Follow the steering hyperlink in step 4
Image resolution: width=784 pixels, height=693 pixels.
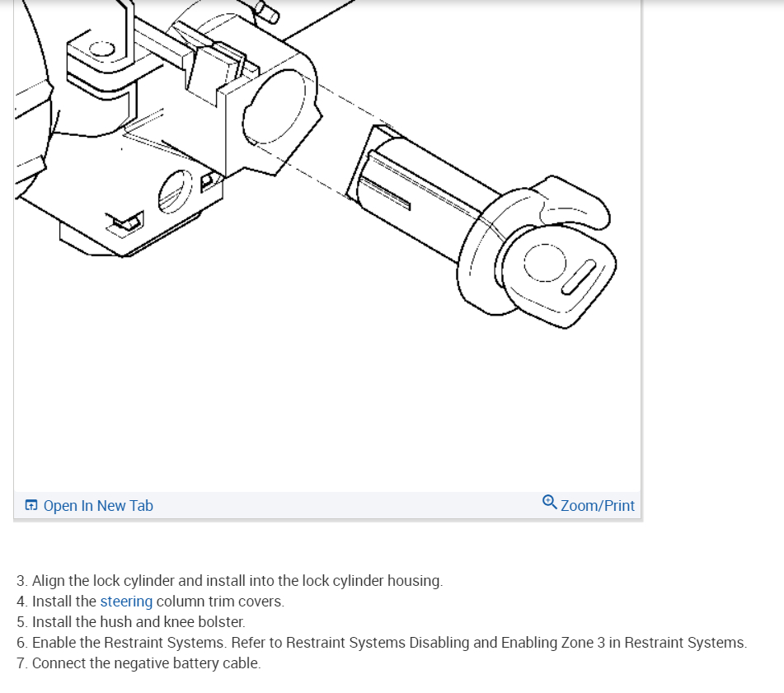click(x=125, y=601)
